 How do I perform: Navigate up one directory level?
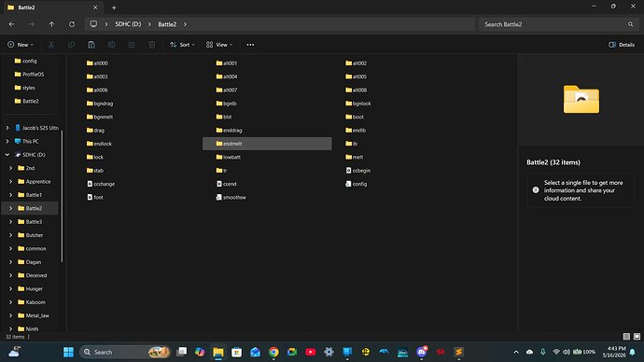tap(51, 24)
